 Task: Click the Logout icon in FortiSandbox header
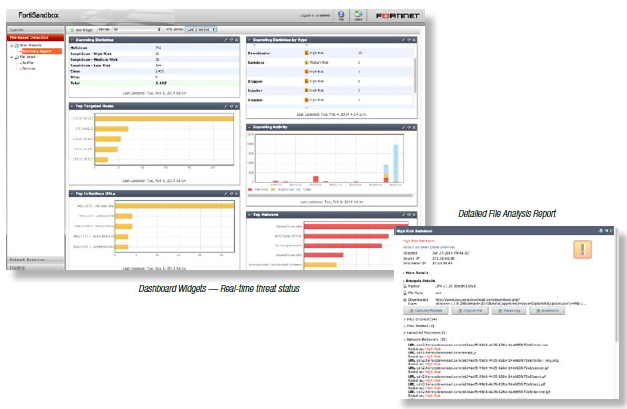358,16
